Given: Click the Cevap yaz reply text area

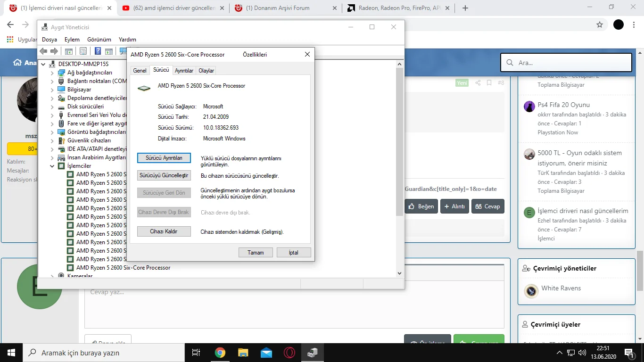Looking at the screenshot, I should (294, 304).
